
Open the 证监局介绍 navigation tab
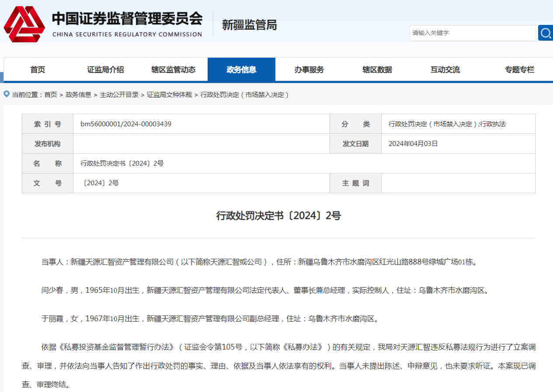(105, 70)
